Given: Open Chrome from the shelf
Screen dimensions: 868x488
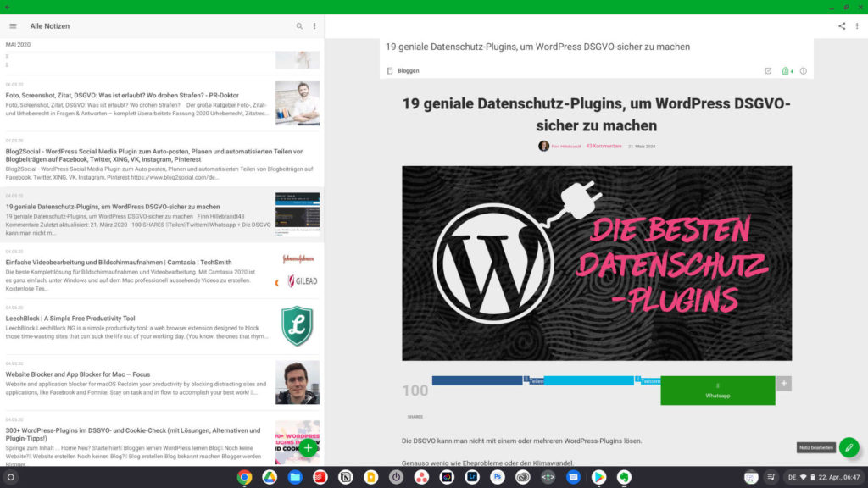Looking at the screenshot, I should [244, 477].
